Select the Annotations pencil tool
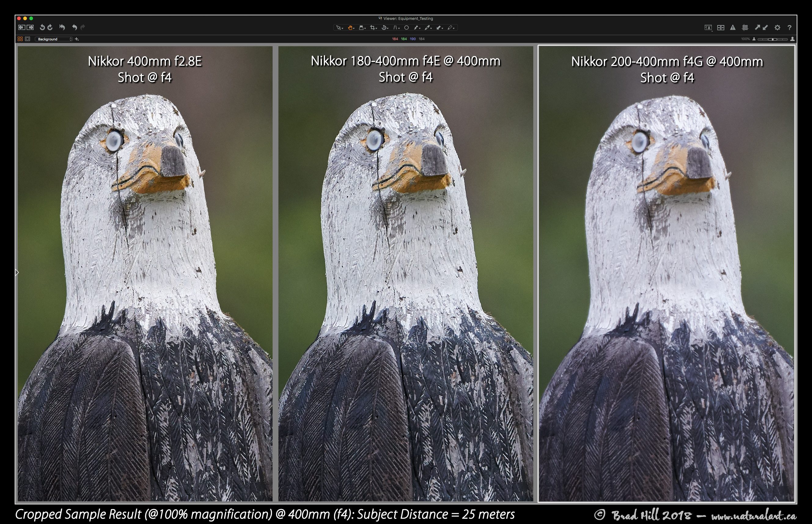The image size is (812, 524). (x=450, y=28)
